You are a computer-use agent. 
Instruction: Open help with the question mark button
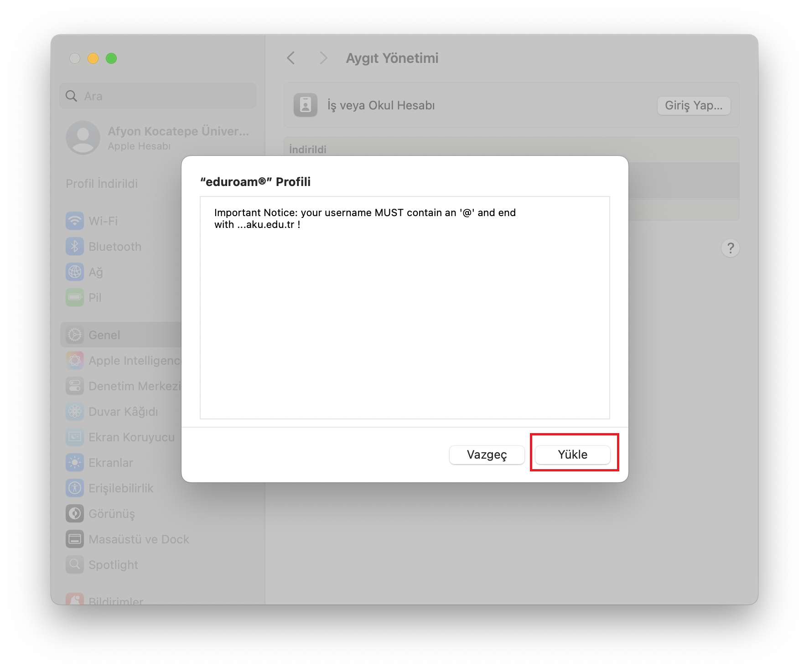pos(730,248)
